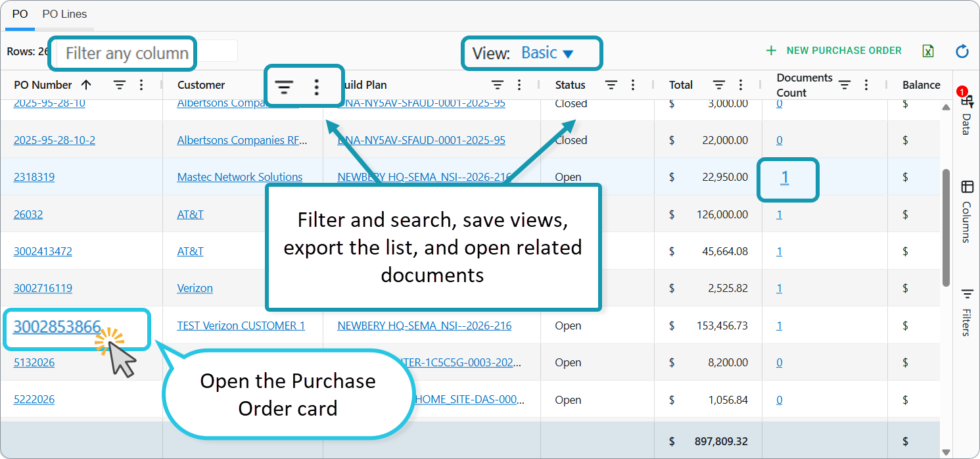Select the 126,000.00 total cell
Screen dimensions: 980x459
click(x=708, y=214)
